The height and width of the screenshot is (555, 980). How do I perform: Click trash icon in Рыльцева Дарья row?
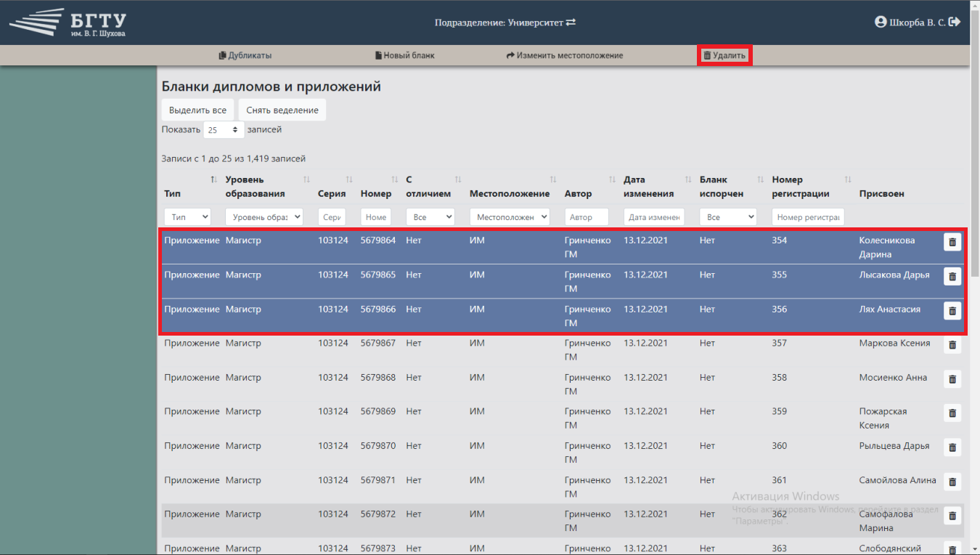(952, 447)
